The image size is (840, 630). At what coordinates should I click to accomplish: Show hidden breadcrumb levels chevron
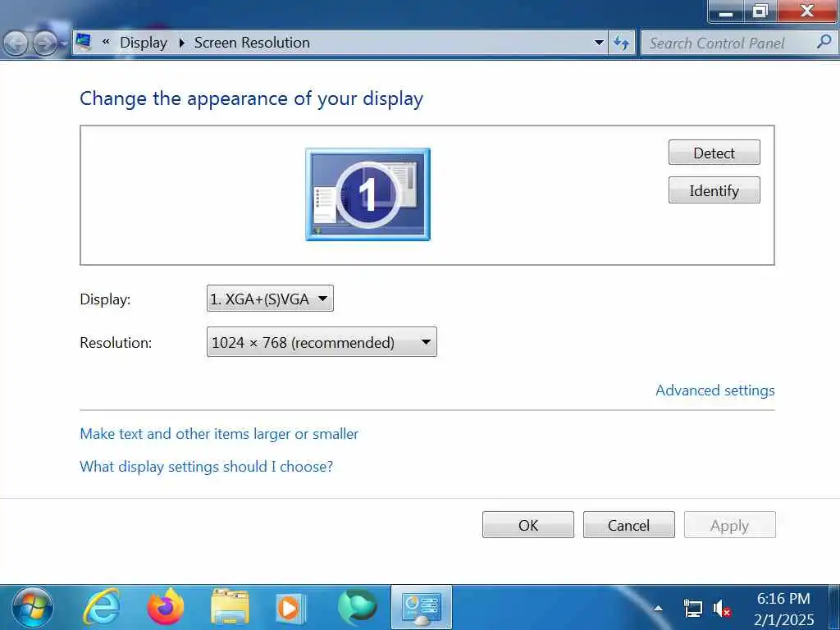[x=106, y=42]
